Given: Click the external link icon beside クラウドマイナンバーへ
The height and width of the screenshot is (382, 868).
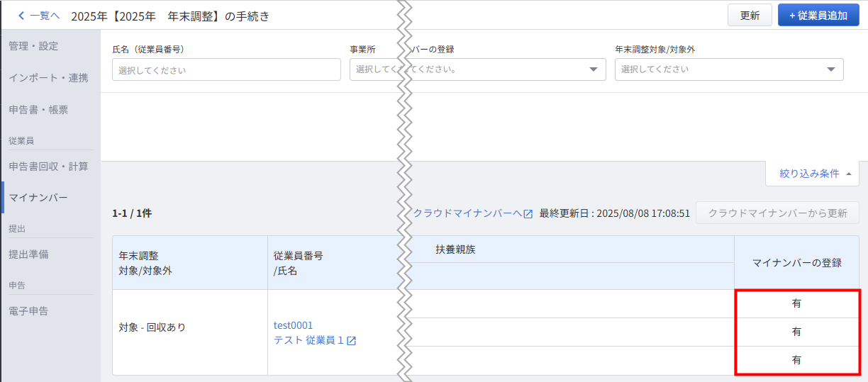Looking at the screenshot, I should (x=528, y=213).
